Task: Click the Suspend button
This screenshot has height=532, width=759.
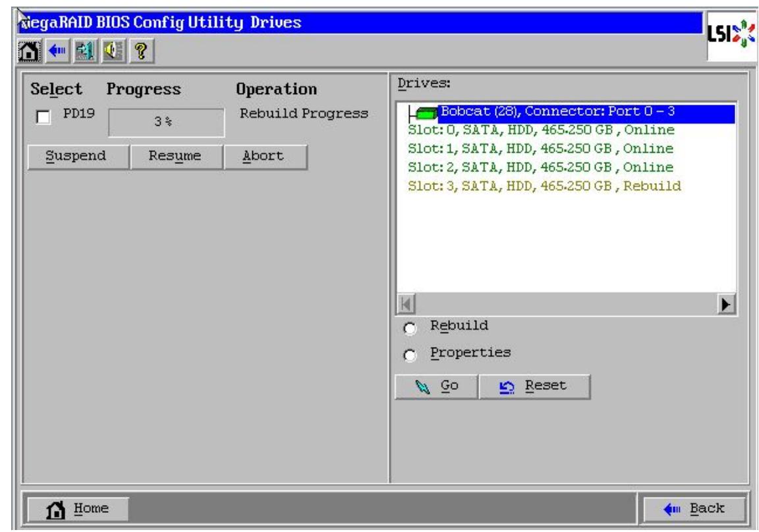Action: tap(78, 157)
